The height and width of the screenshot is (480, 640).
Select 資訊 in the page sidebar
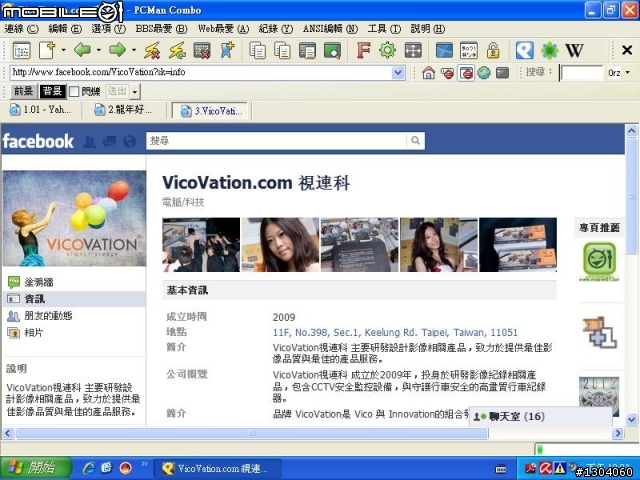74,299
